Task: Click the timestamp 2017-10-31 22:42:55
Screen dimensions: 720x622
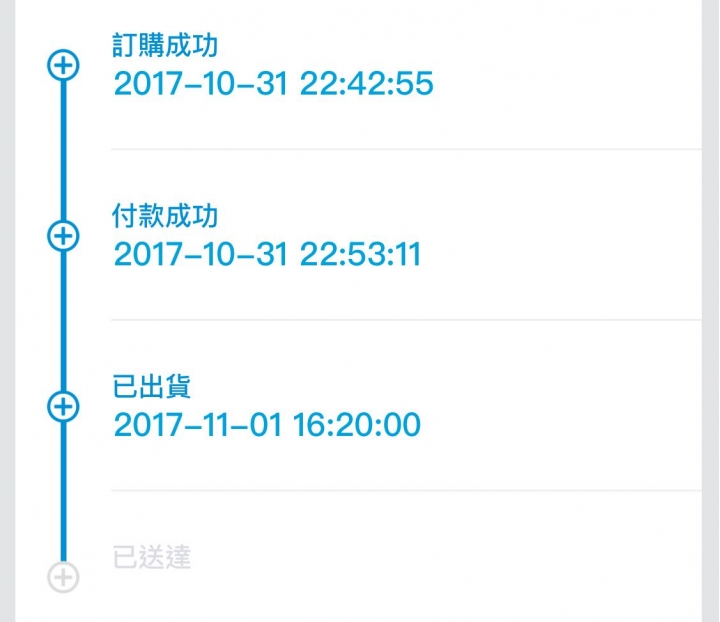Action: 273,84
